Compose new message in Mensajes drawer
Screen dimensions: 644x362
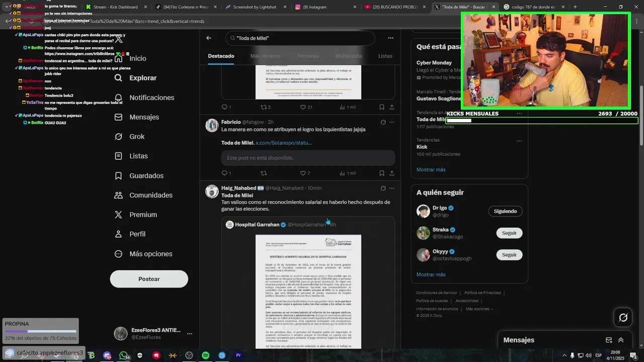(609, 340)
